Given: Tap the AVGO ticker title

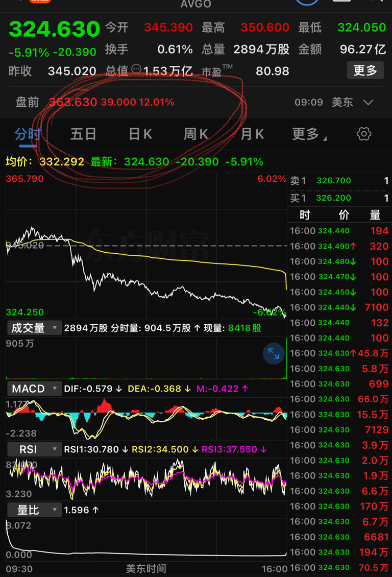Looking at the screenshot, I should [196, 4].
